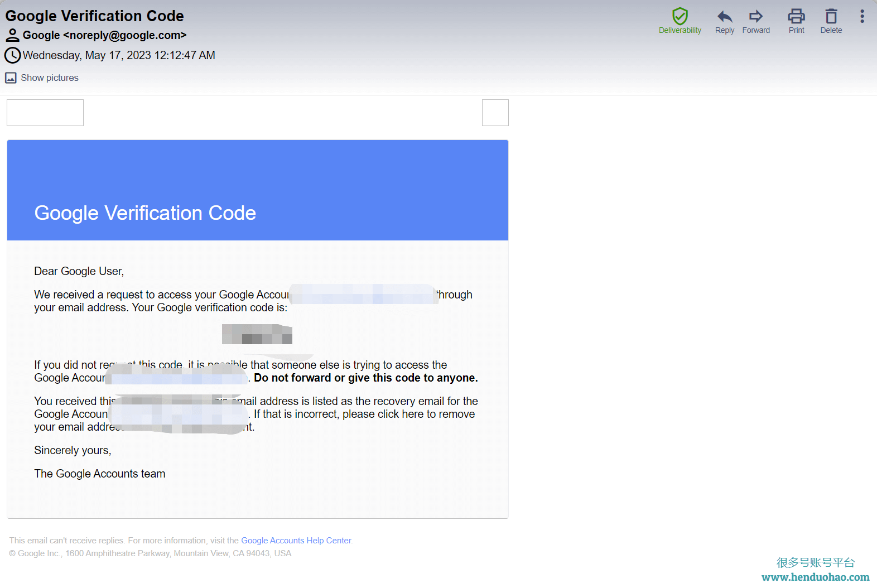The image size is (877, 588).
Task: Click the blue banner title Google Verification Code
Action: click(x=145, y=213)
